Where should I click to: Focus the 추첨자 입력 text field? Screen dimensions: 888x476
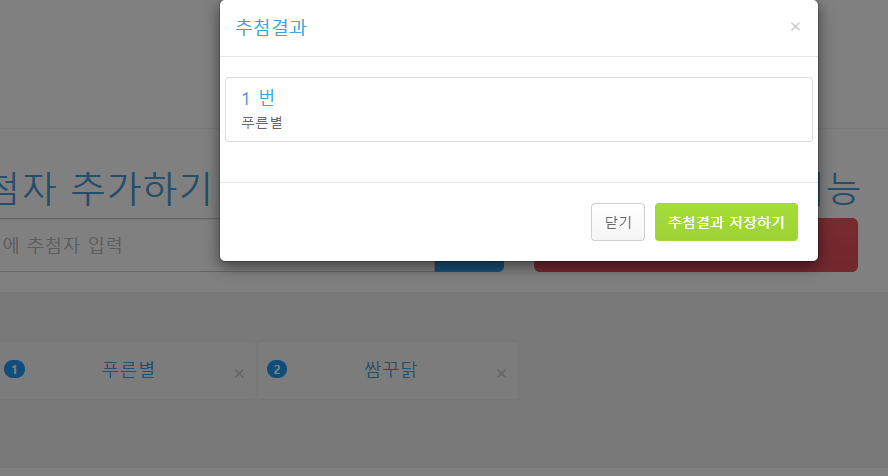pos(217,245)
